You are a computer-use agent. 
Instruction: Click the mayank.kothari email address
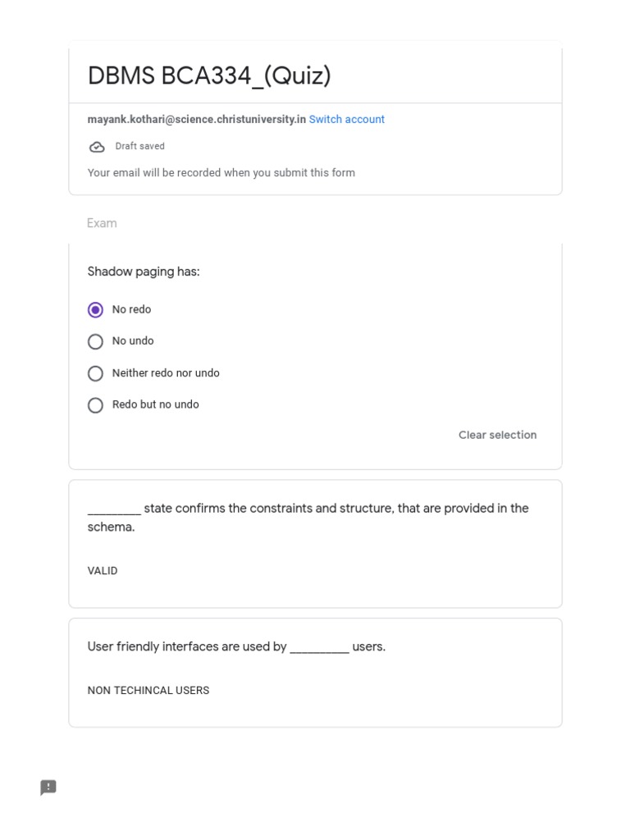[x=197, y=120]
